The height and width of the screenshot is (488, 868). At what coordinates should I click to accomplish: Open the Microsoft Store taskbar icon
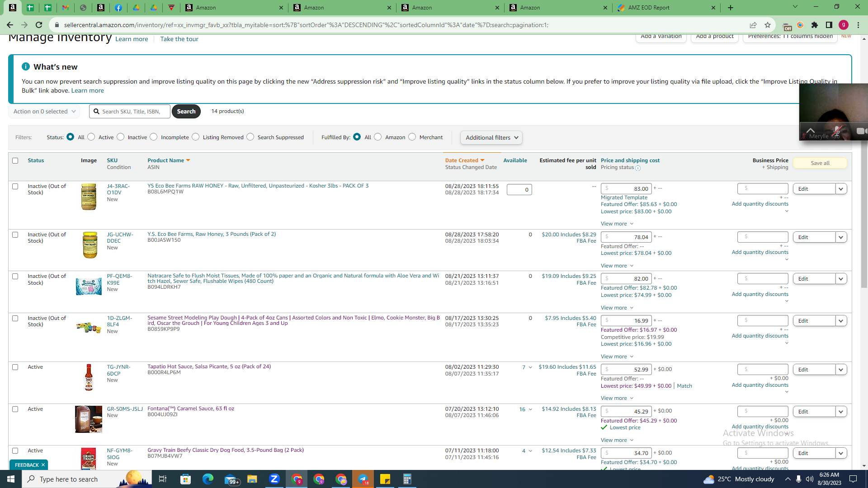pyautogui.click(x=186, y=479)
